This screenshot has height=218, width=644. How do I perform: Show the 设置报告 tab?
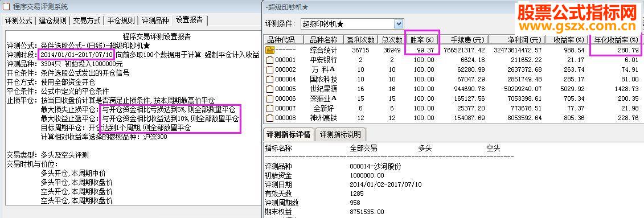click(190, 20)
